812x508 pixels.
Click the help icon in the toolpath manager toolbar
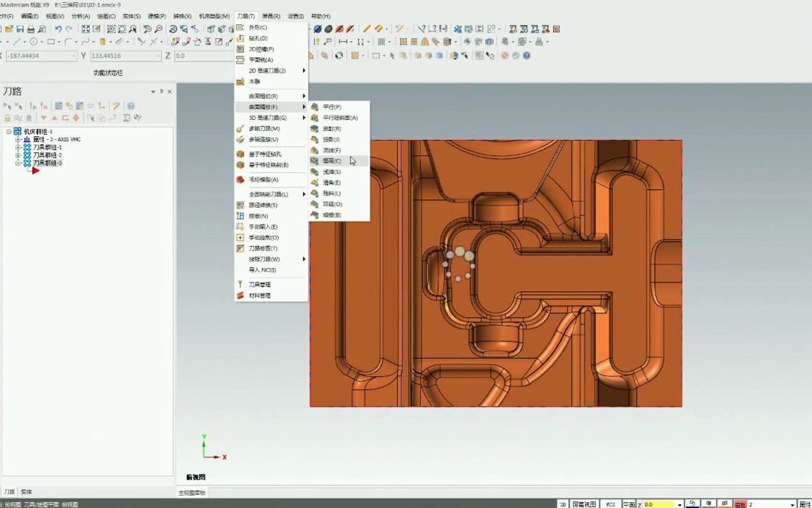point(131,105)
